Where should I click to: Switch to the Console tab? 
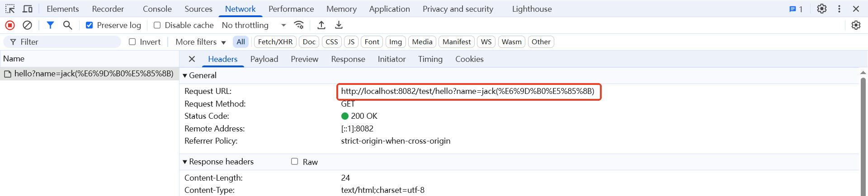[x=157, y=9]
